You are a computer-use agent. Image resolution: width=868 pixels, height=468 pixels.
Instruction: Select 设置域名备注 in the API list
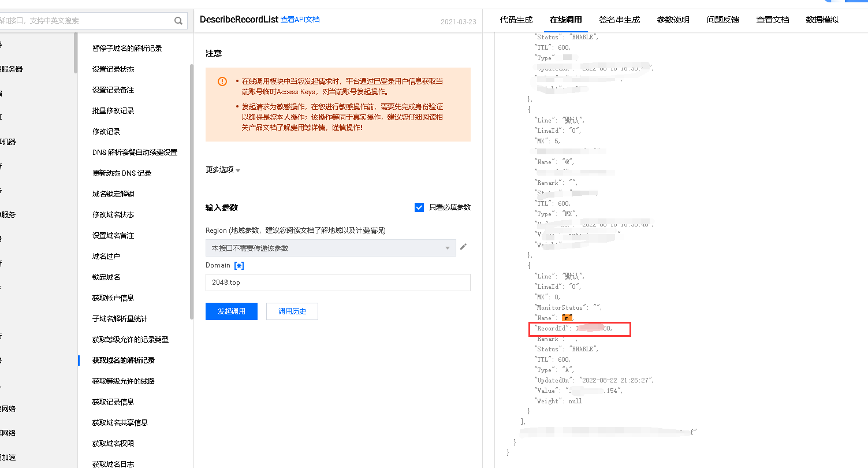point(113,236)
